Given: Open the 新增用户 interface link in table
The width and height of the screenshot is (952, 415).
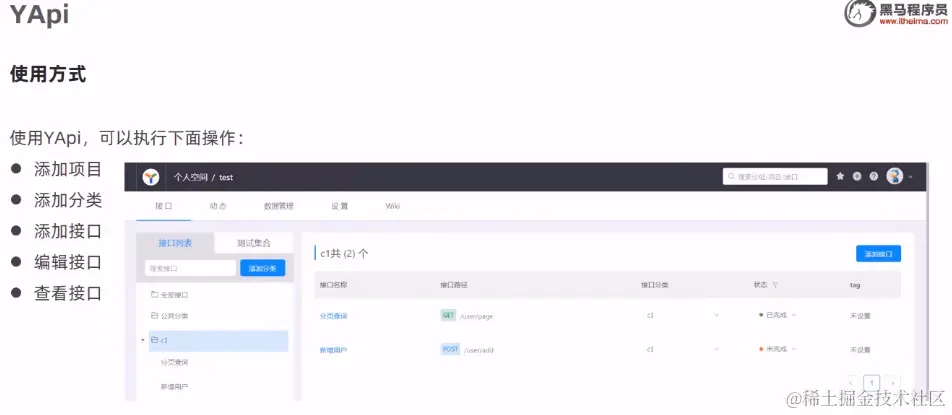Looking at the screenshot, I should 333,350.
